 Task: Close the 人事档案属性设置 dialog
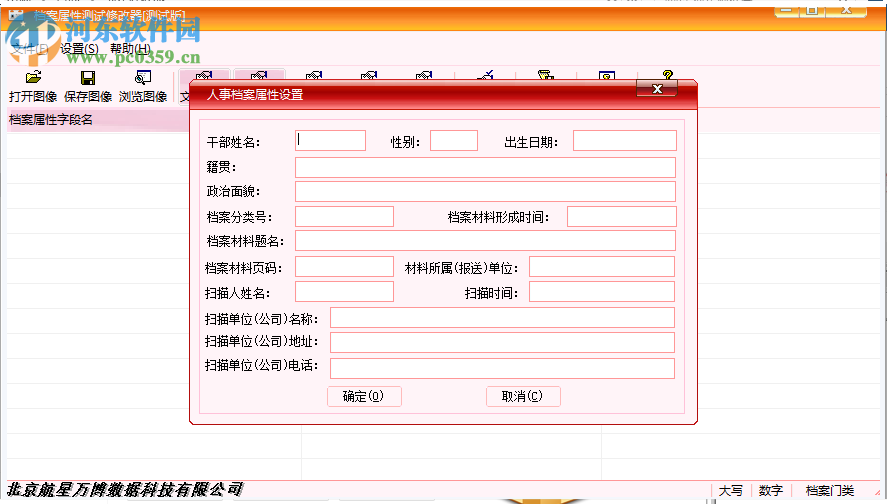pyautogui.click(x=656, y=89)
